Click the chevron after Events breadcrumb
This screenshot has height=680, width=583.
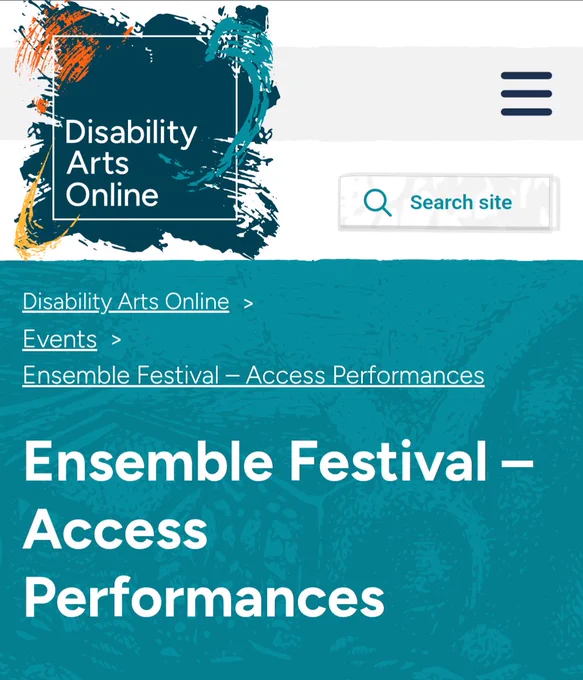(x=116, y=340)
